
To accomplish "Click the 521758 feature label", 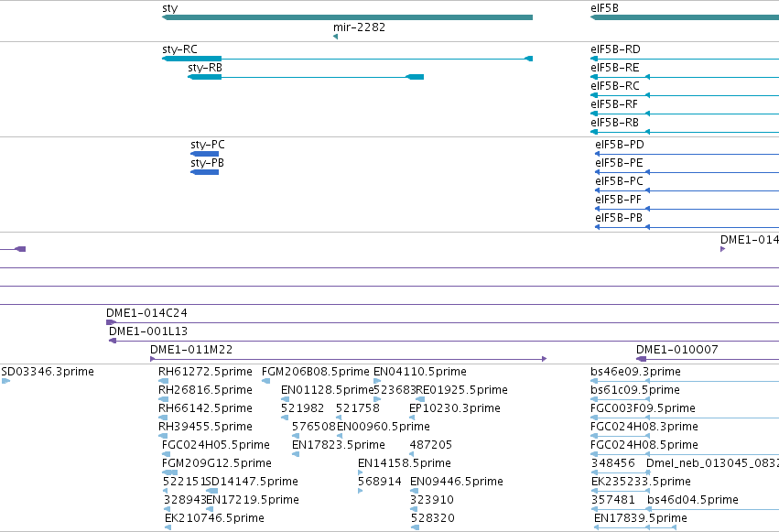I will (358, 408).
